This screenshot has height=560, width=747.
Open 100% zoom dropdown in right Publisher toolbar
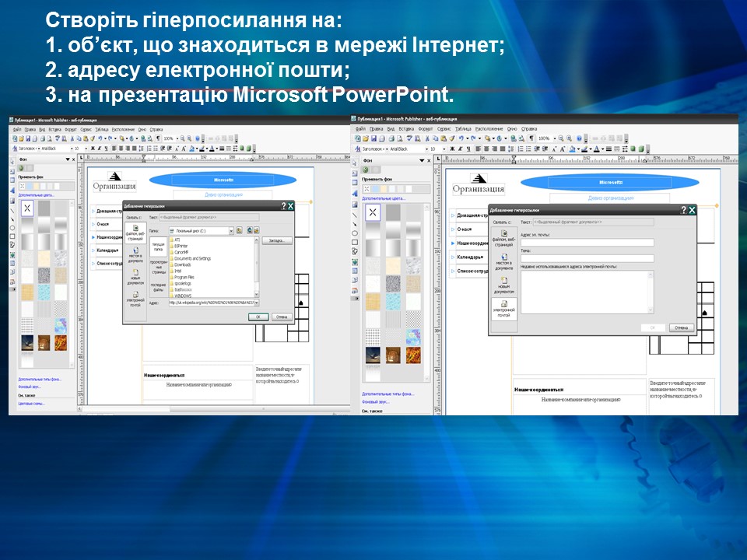point(555,138)
